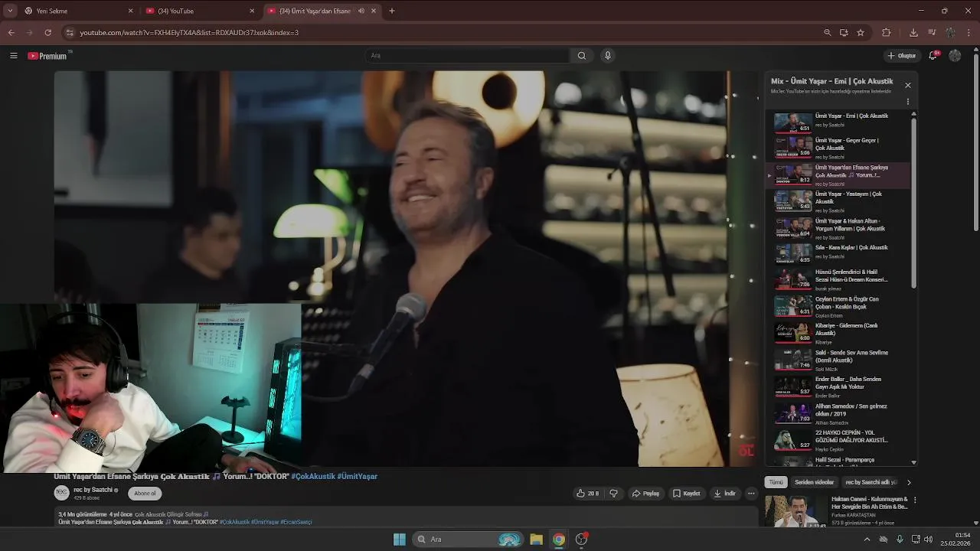Open Chrome downloads icon
This screenshot has height=551, width=980.
(913, 33)
